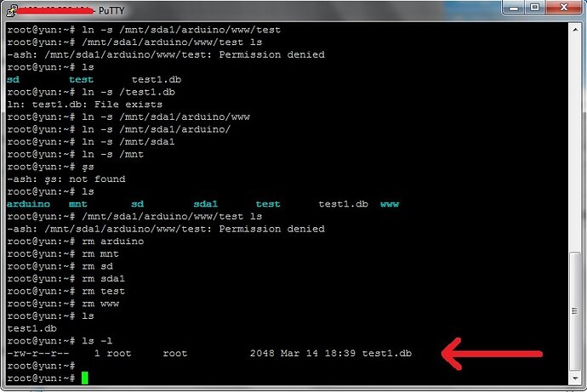Click the 'ln -s /test1.db' command
The height and width of the screenshot is (392, 587).
[128, 92]
